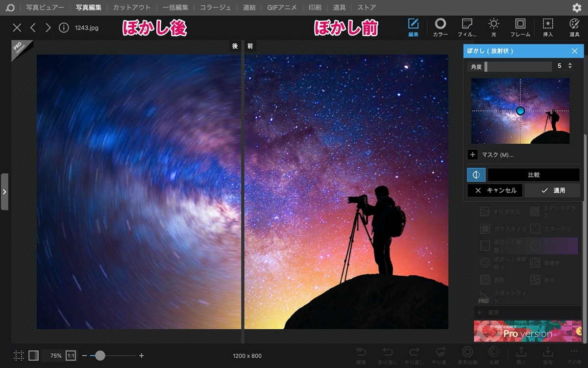Switch to the コラージュ tab
Viewport: 588px width, 368px height.
tap(215, 7)
